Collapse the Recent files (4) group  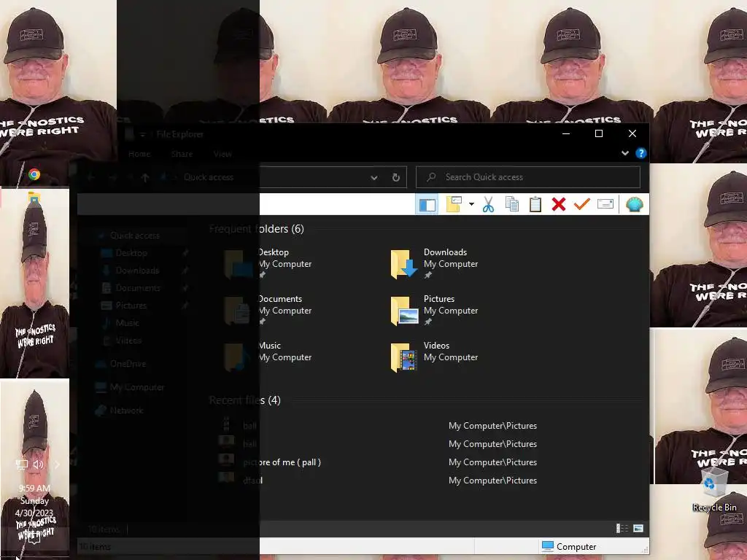point(245,400)
